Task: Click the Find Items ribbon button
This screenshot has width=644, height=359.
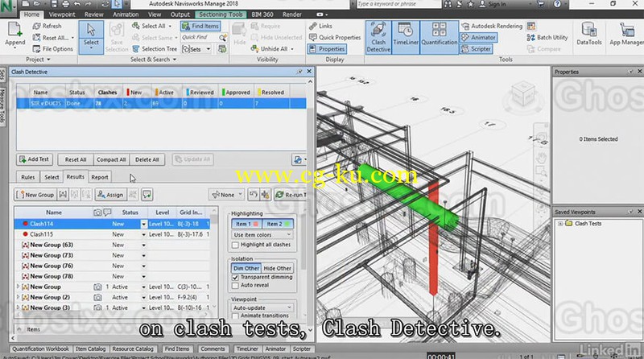Action: point(200,26)
